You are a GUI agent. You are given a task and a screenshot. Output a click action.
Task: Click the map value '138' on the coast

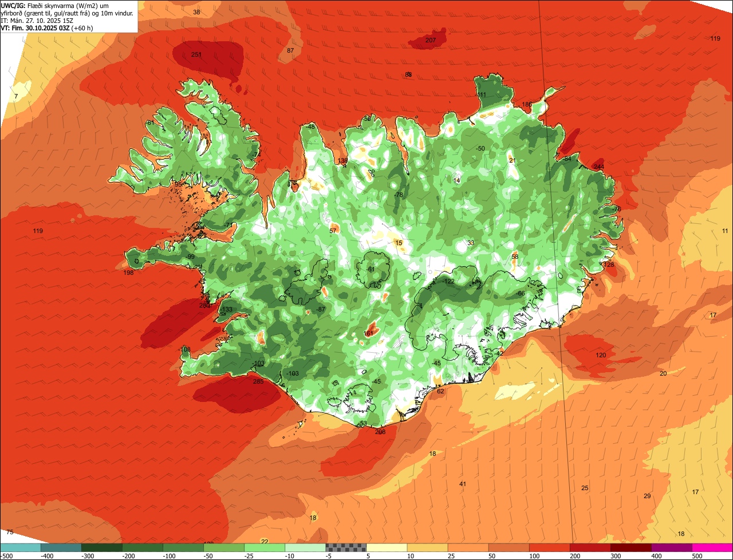click(342, 160)
